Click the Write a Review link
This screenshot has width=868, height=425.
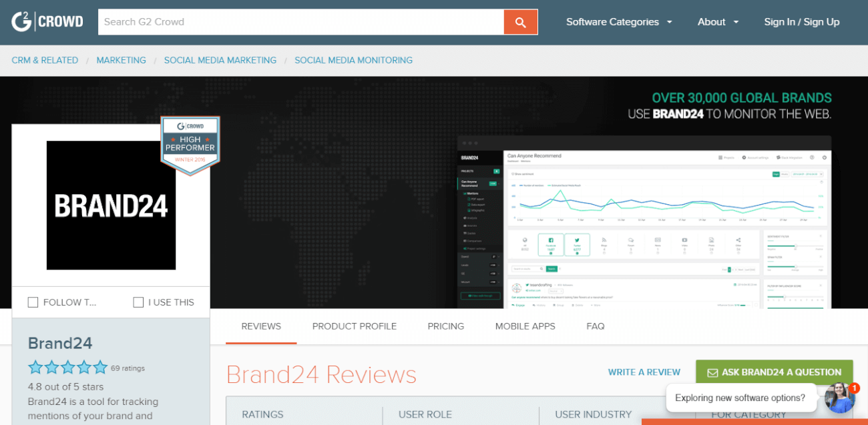click(x=644, y=372)
